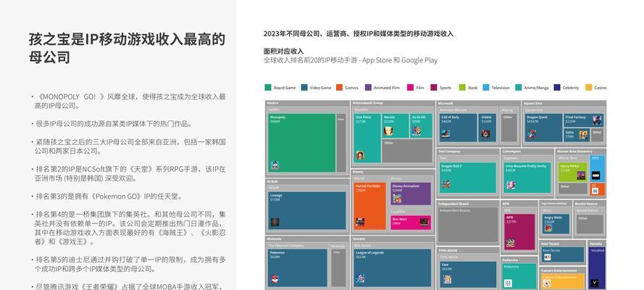This screenshot has height=290, width=644.
Task: Click the Call of Duty game icon
Action: point(446,134)
